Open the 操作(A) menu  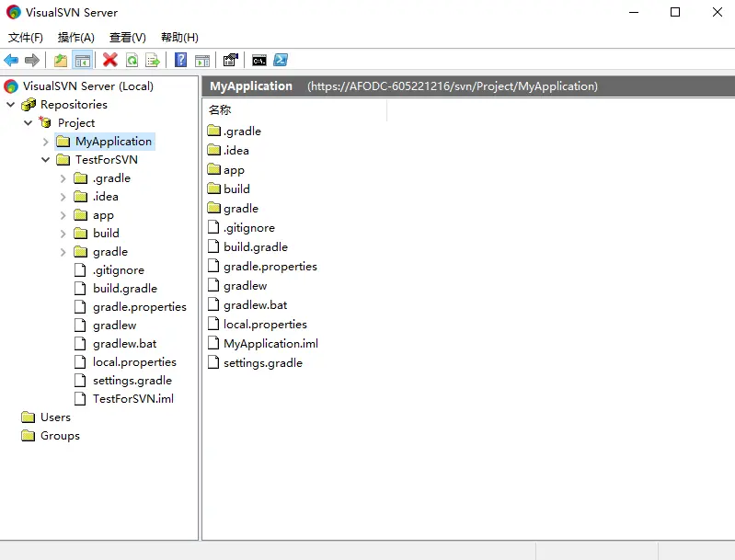coord(76,38)
